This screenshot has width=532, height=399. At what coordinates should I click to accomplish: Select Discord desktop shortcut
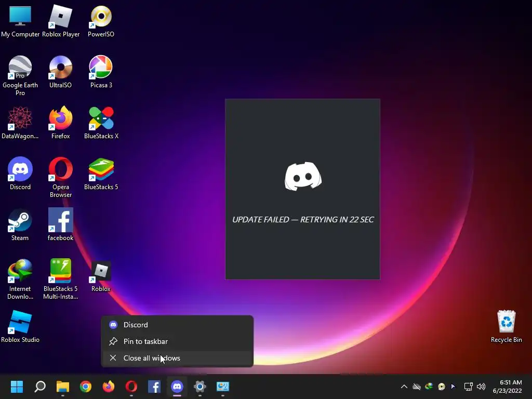tap(20, 174)
